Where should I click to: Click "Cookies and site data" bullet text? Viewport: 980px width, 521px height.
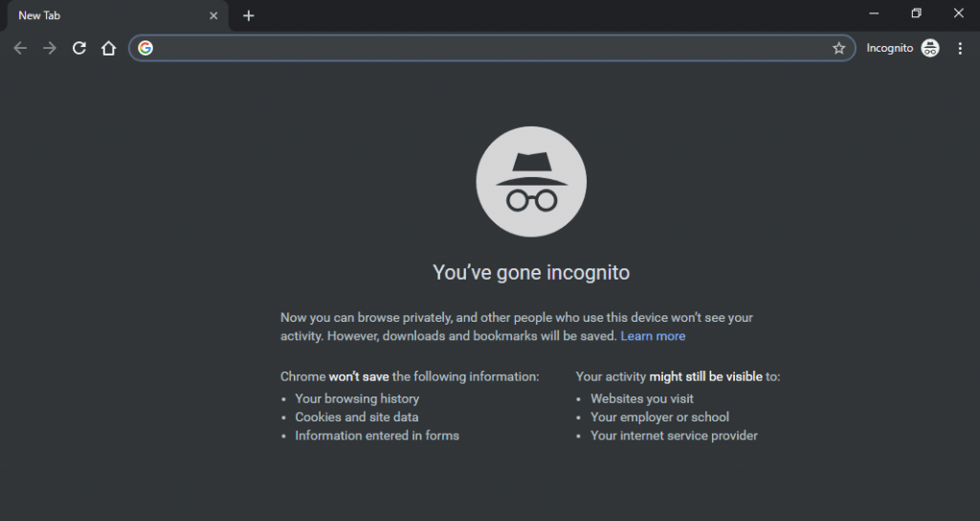(x=357, y=418)
